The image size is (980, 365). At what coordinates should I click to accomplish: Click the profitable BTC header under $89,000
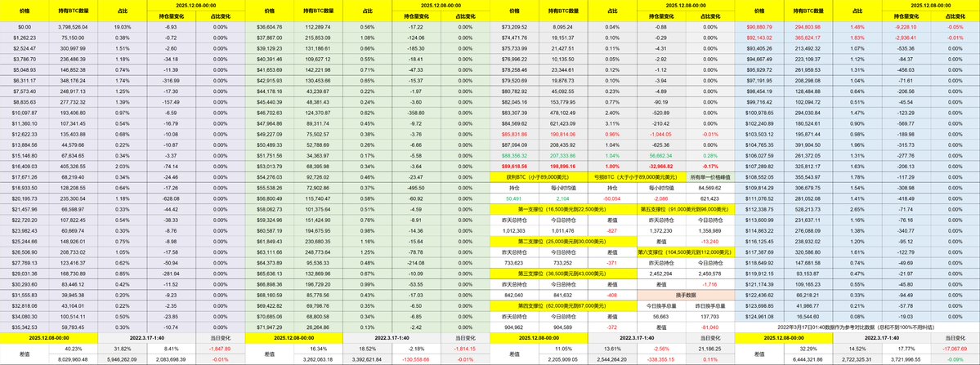[x=539, y=178]
